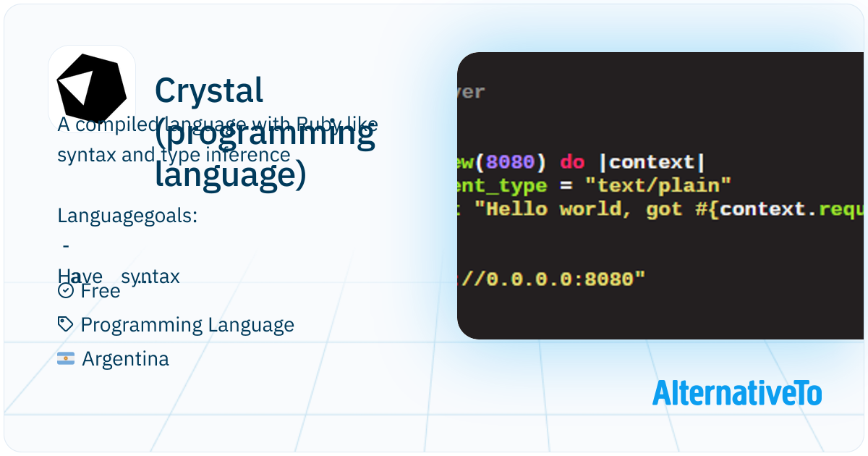Open the code screenshot thumbnail
This screenshot has width=868, height=456.
click(x=660, y=195)
